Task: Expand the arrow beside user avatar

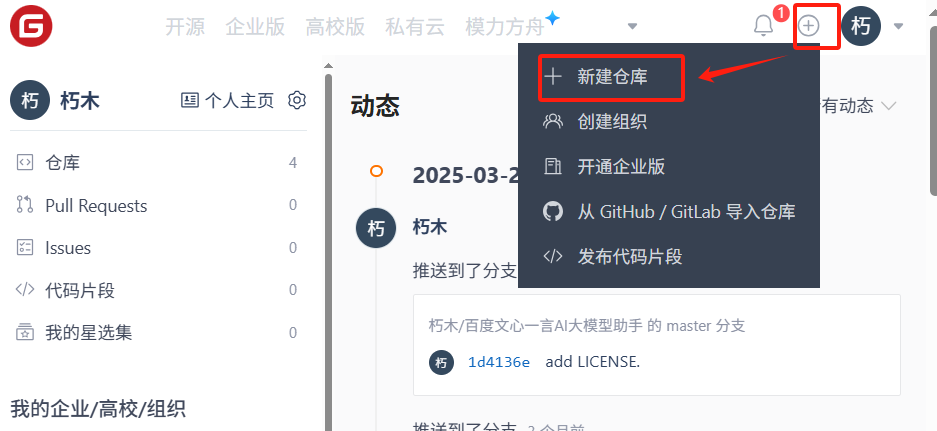Action: 898,26
